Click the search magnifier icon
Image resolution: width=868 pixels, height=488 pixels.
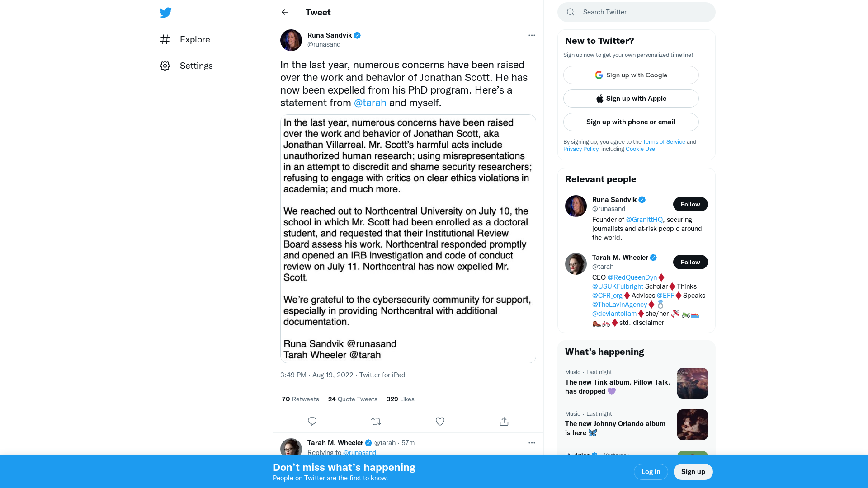pos(570,12)
